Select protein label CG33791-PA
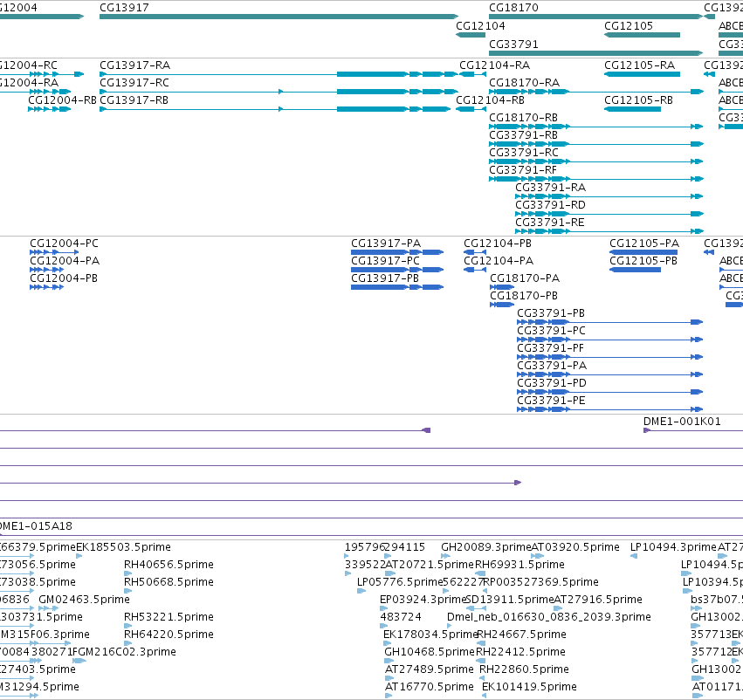Viewport: 743px width, 700px height. click(x=552, y=366)
